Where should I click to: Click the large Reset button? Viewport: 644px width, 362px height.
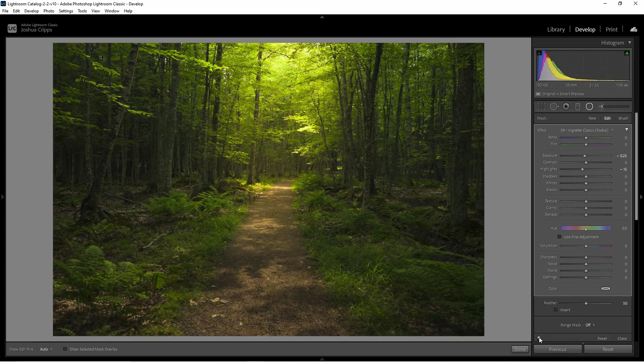(608, 349)
